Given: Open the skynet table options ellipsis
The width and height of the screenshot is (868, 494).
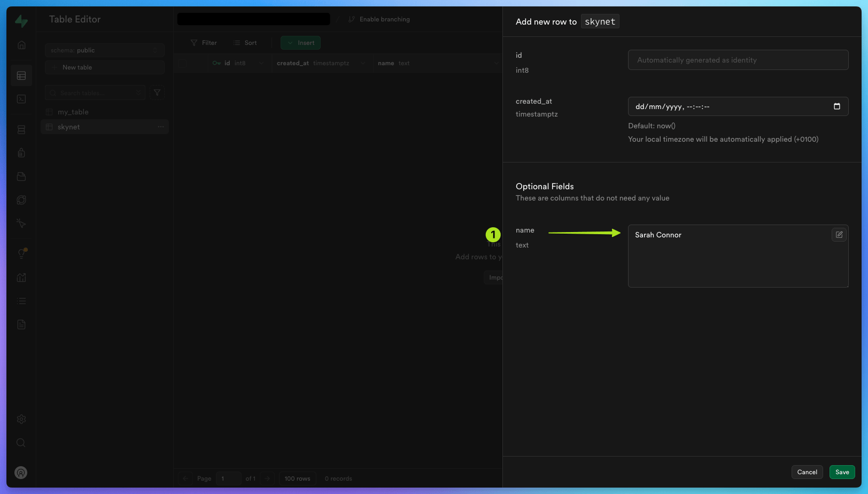Looking at the screenshot, I should [161, 127].
